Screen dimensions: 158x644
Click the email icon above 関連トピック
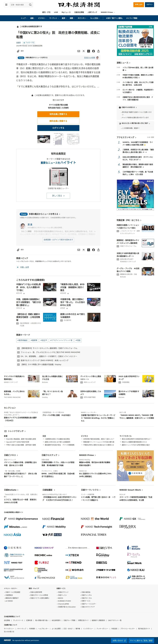(79, 250)
